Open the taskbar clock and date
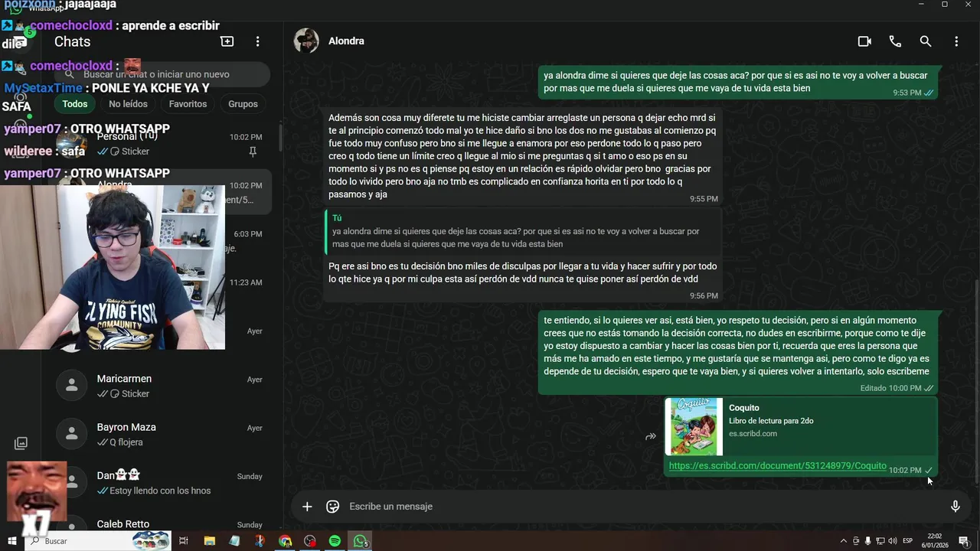This screenshot has width=980, height=551. click(x=934, y=541)
